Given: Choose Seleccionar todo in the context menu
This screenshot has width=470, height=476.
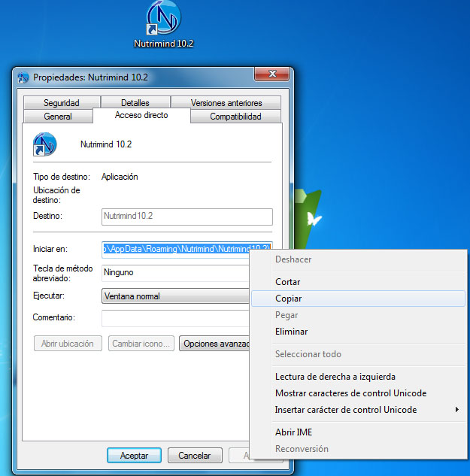Looking at the screenshot, I should (358, 354).
